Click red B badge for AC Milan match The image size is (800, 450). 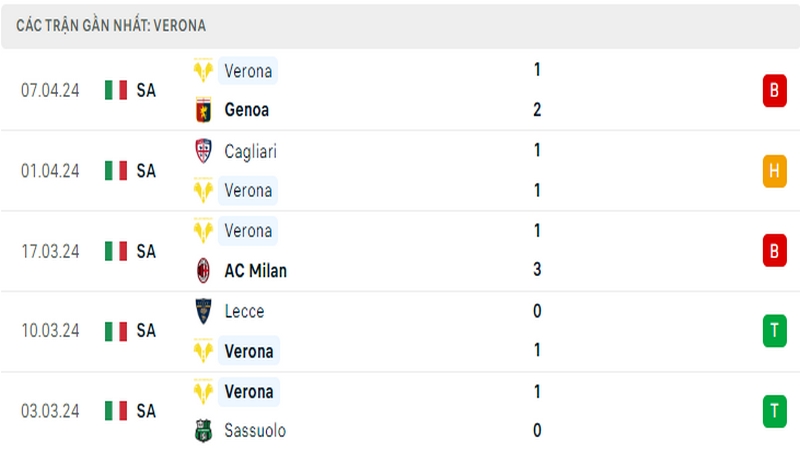click(774, 251)
